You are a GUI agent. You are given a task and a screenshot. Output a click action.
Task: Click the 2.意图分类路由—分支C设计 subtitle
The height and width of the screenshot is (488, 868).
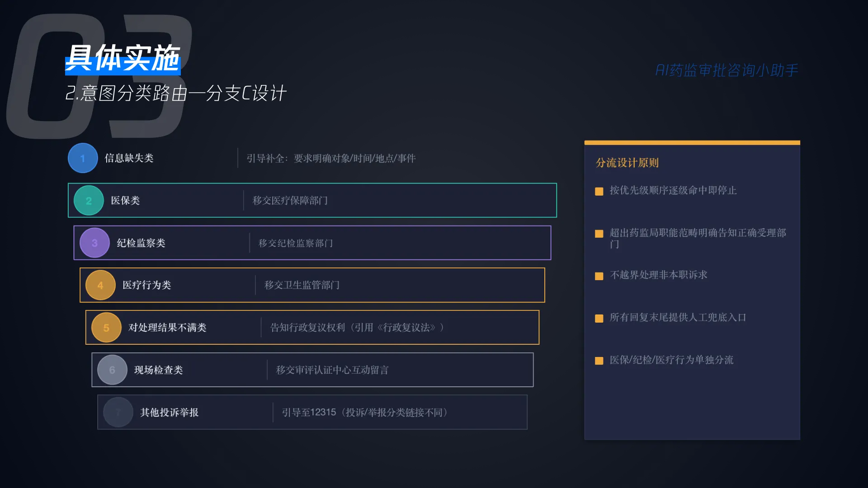[176, 94]
